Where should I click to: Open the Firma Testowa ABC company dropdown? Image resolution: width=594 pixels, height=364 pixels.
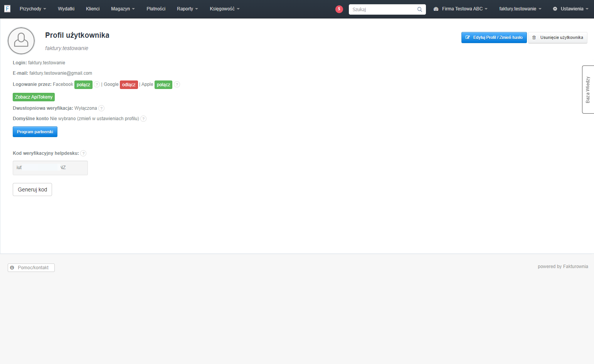[461, 9]
